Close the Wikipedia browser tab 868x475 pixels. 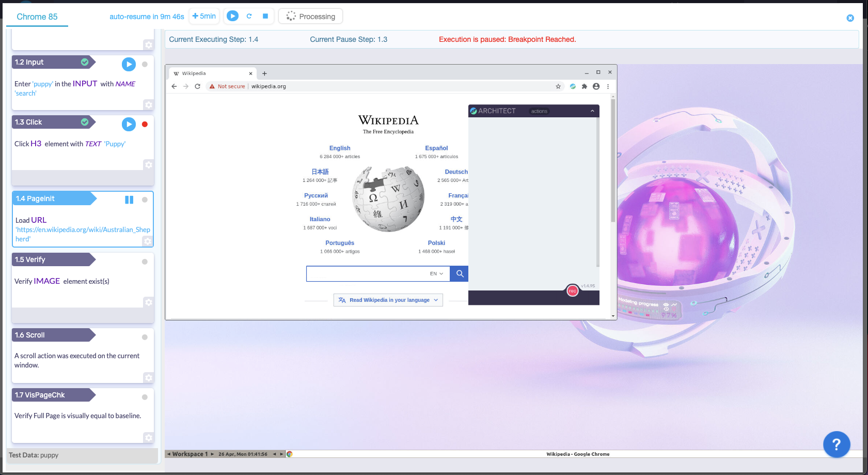tap(250, 73)
